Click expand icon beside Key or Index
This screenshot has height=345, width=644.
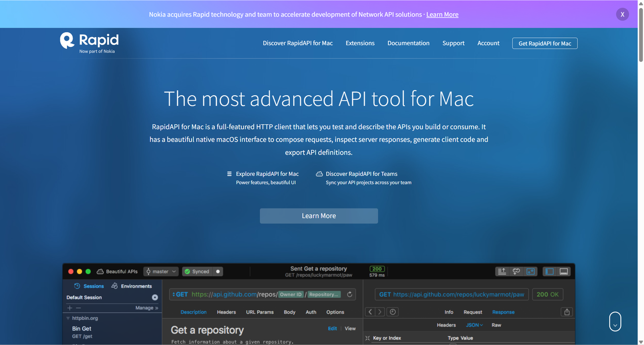367,338
